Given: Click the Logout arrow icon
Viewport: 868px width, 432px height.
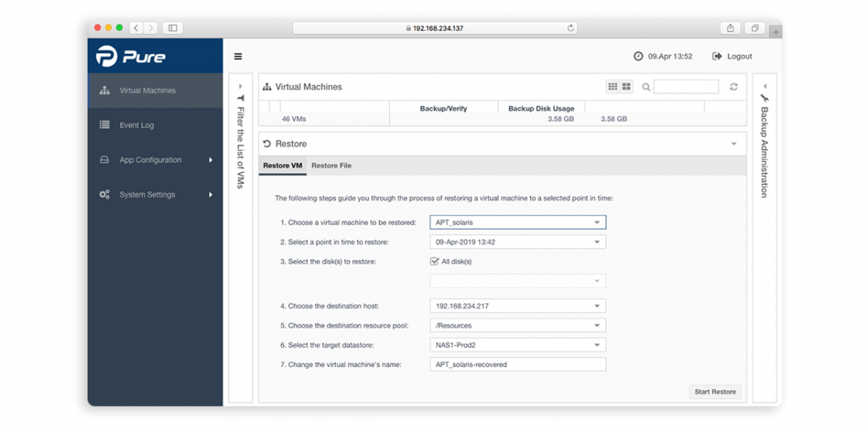Looking at the screenshot, I should 716,56.
